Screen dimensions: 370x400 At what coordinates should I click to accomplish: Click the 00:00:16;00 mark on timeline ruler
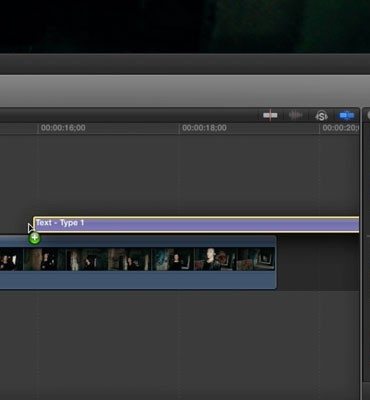point(63,128)
